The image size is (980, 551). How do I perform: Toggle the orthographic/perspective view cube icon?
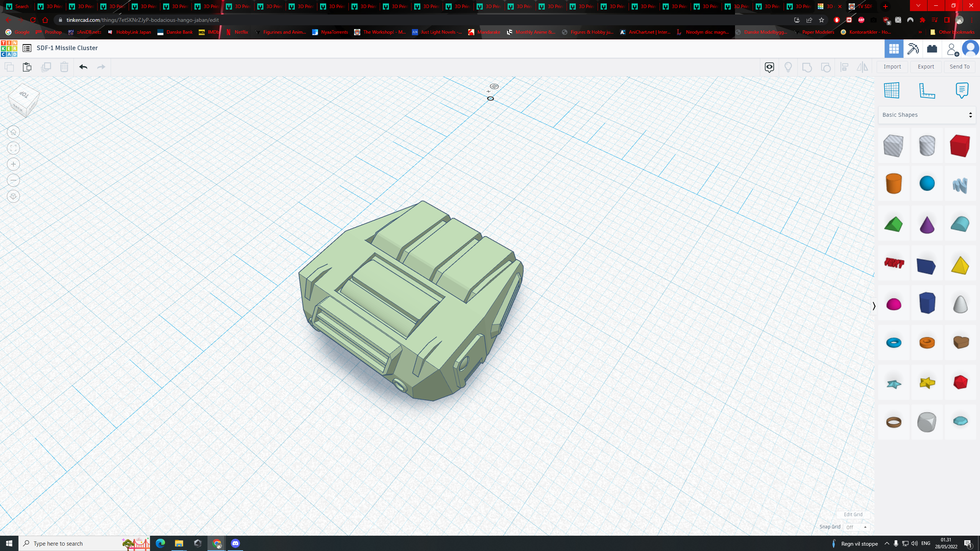[x=13, y=196]
